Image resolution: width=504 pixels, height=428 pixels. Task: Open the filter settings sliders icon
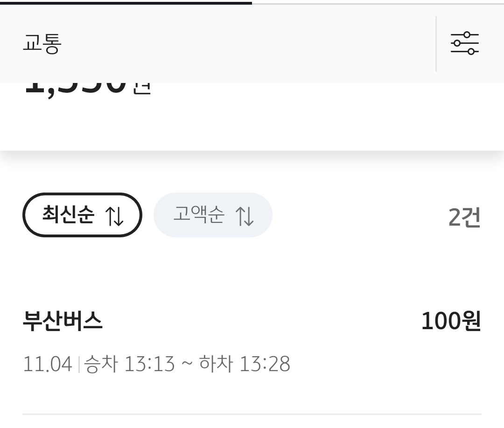(x=464, y=43)
